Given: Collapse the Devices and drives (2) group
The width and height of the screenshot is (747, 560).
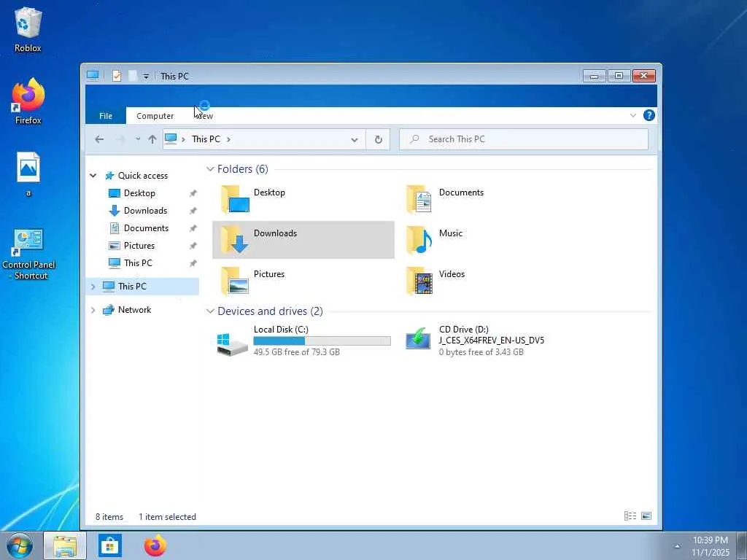Looking at the screenshot, I should point(210,311).
